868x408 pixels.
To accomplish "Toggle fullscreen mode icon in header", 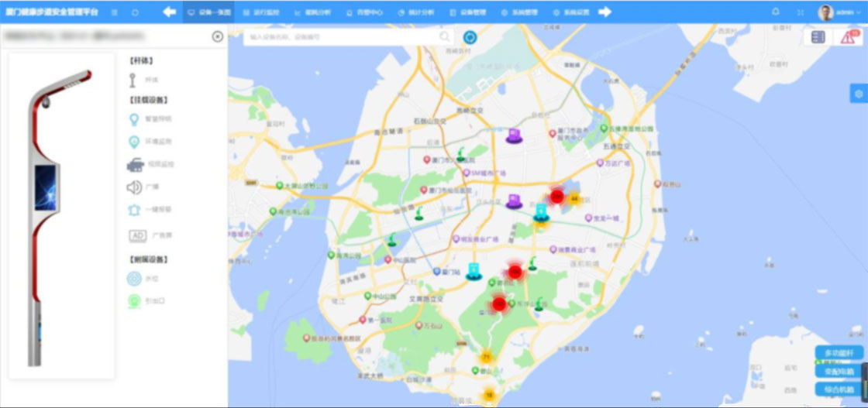I will pyautogui.click(x=800, y=12).
